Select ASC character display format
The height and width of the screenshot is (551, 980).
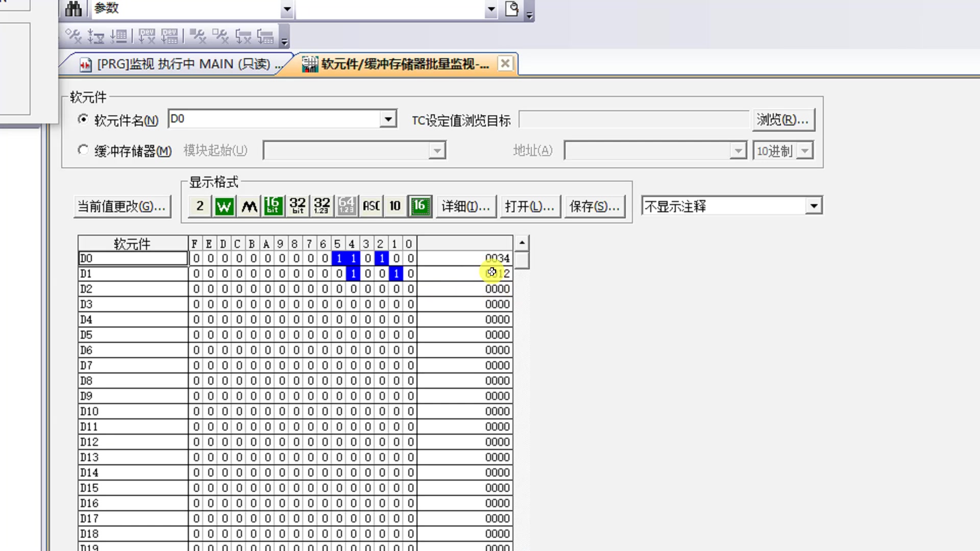[371, 206]
